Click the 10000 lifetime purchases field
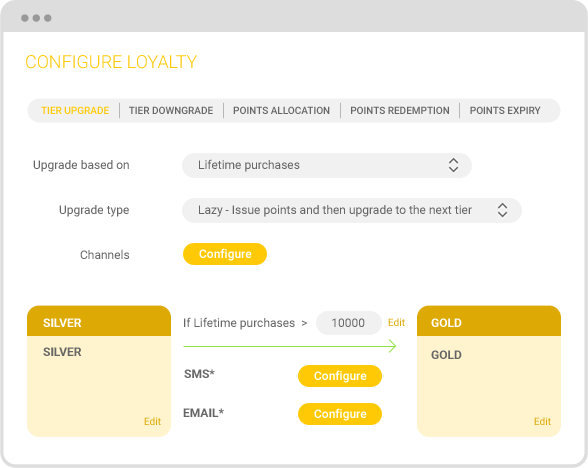 pyautogui.click(x=348, y=323)
